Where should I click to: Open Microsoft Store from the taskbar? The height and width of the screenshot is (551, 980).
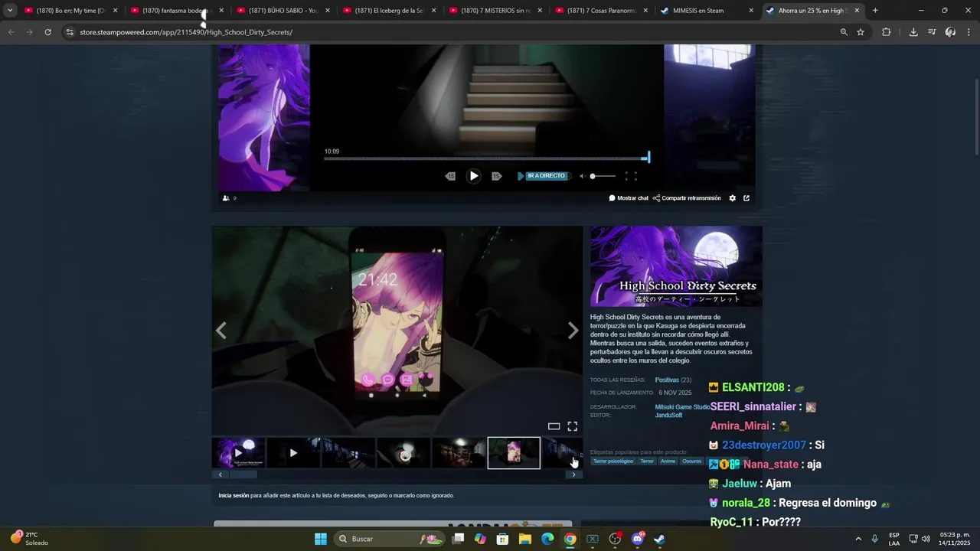click(x=502, y=539)
